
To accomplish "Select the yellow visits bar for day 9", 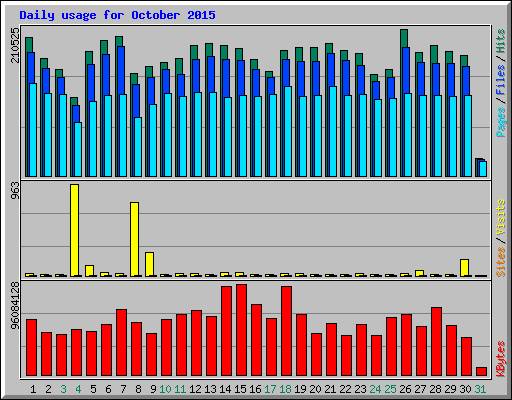I will [x=150, y=264].
